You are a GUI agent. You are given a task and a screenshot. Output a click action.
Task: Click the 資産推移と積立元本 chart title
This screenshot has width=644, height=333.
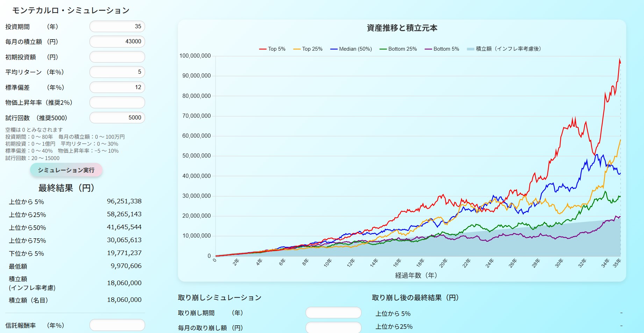coord(402,28)
